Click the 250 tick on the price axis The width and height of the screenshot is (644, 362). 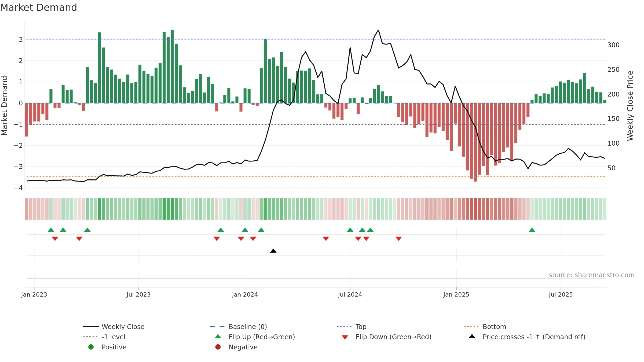614,70
